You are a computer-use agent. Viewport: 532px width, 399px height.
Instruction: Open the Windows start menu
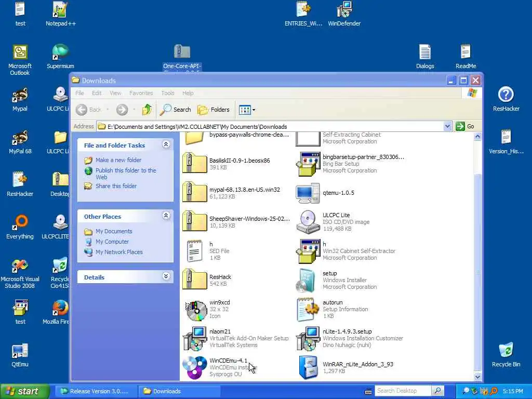pyautogui.click(x=24, y=391)
